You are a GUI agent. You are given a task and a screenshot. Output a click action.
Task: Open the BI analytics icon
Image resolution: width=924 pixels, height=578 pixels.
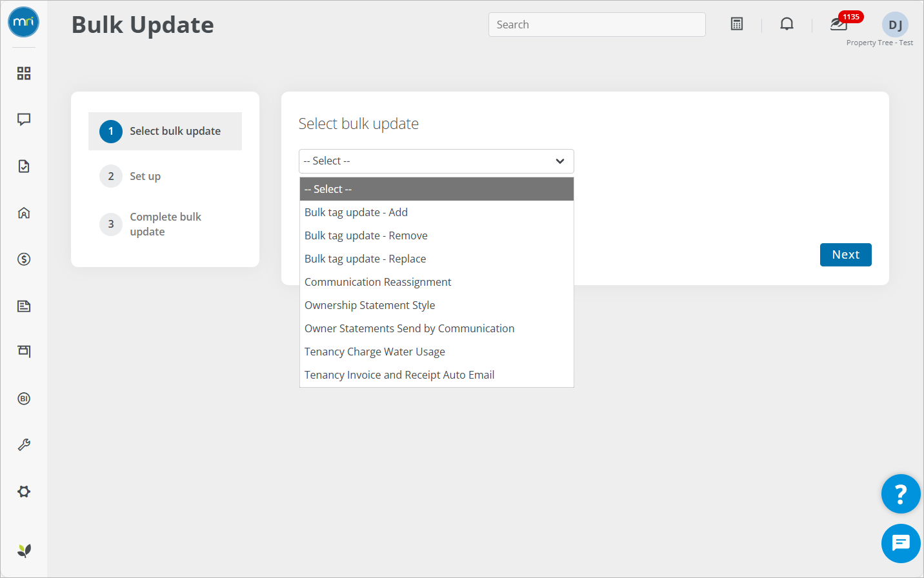coord(24,399)
